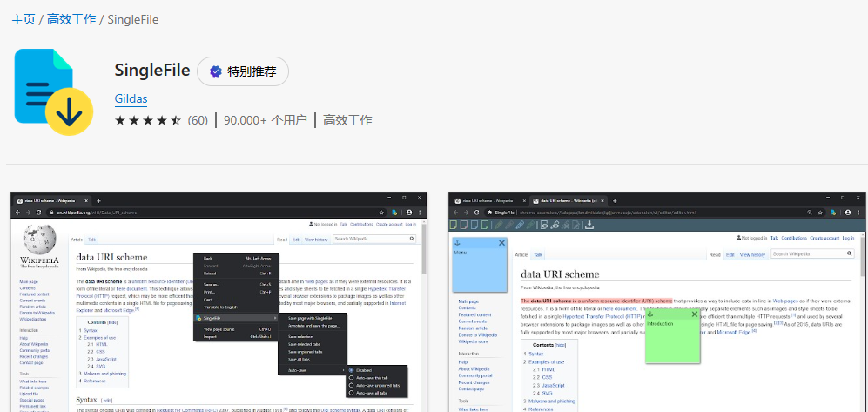868x412 pixels.
Task: Open the Gildas developer link
Action: click(131, 98)
